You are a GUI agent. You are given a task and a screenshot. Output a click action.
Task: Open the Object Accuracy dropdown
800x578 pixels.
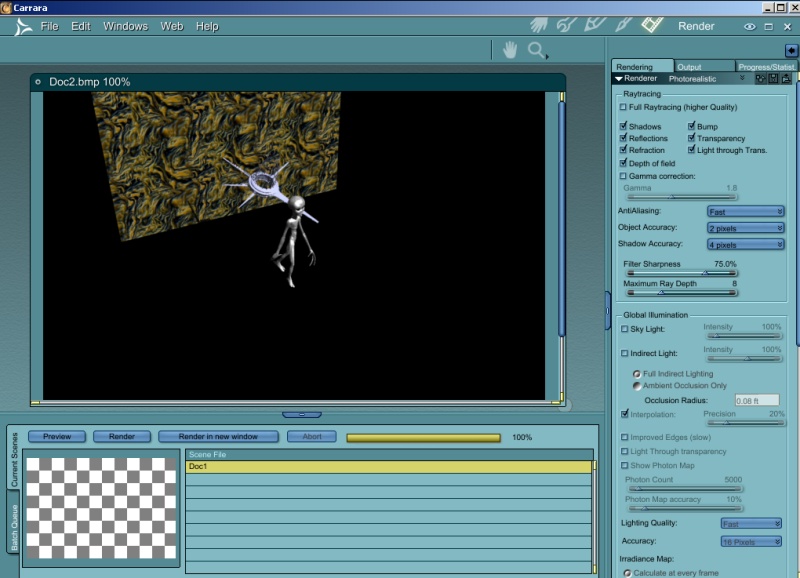pos(745,228)
